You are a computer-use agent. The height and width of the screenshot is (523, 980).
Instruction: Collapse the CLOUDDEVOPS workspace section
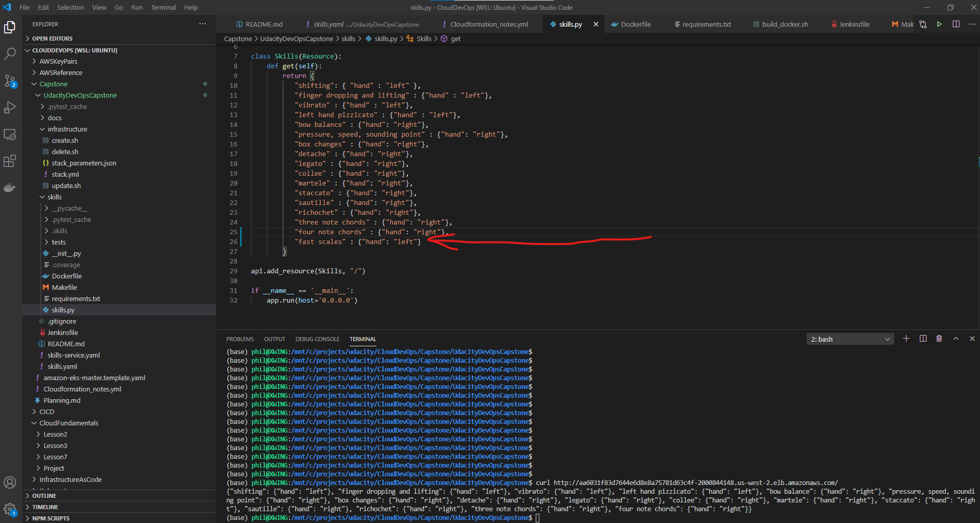click(119, 50)
